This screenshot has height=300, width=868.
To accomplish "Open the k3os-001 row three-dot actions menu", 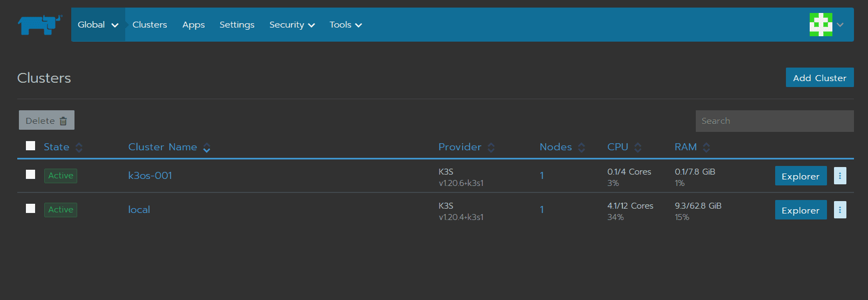I will 840,176.
